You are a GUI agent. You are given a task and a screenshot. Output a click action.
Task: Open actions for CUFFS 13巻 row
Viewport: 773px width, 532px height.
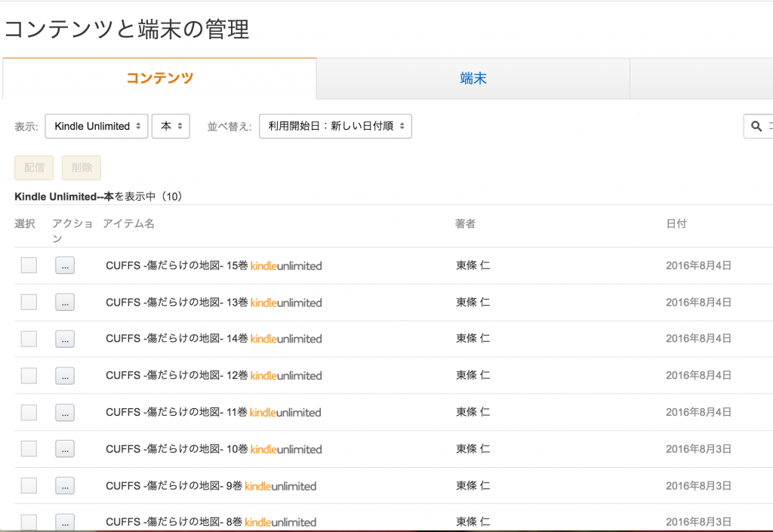[x=65, y=302]
